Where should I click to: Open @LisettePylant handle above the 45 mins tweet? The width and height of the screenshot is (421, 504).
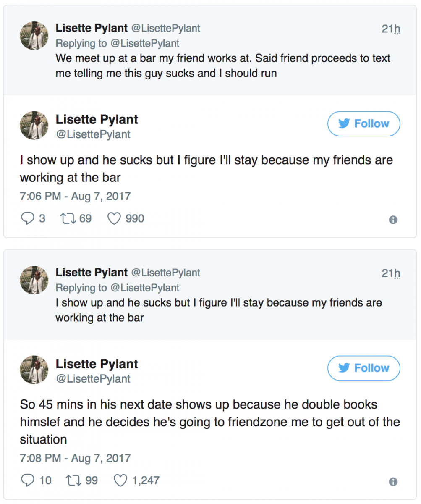click(x=93, y=379)
